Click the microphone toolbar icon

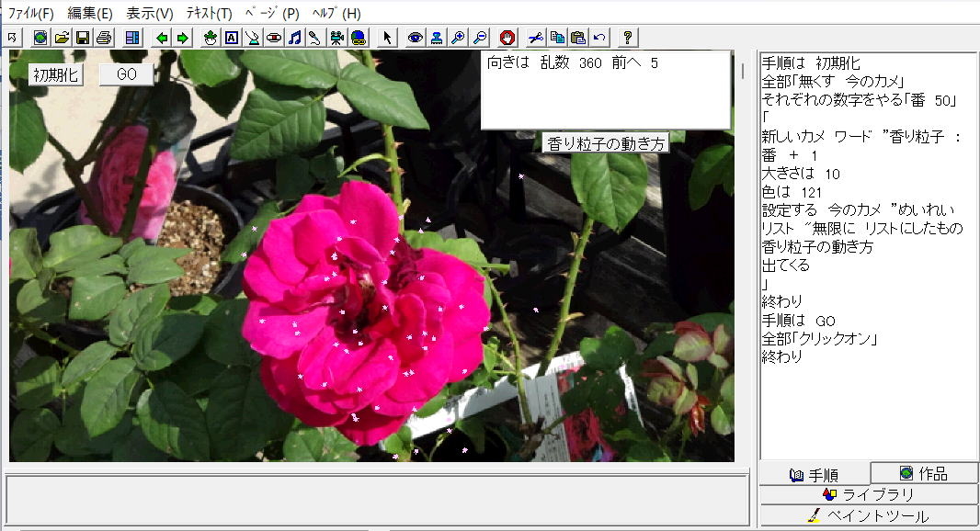tap(315, 38)
